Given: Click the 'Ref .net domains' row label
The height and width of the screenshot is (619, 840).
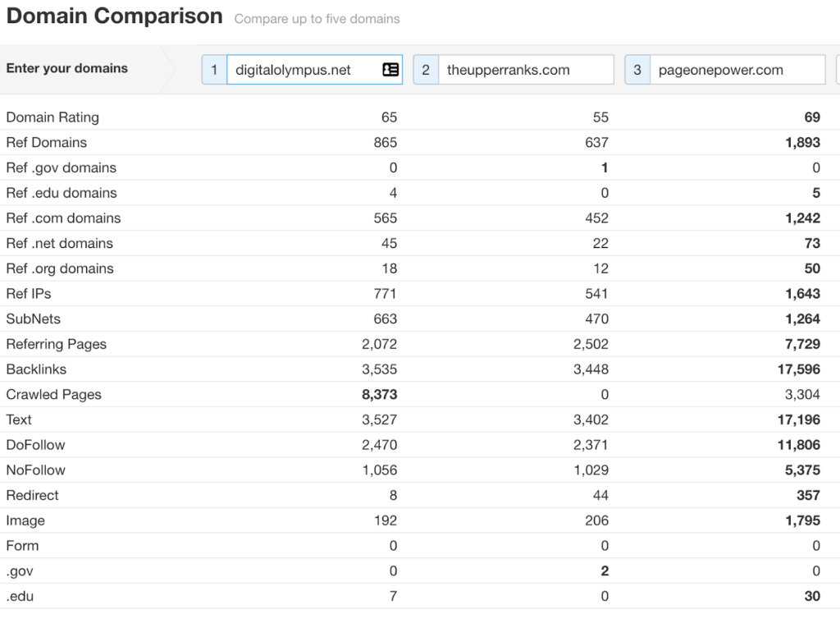Looking at the screenshot, I should (59, 243).
